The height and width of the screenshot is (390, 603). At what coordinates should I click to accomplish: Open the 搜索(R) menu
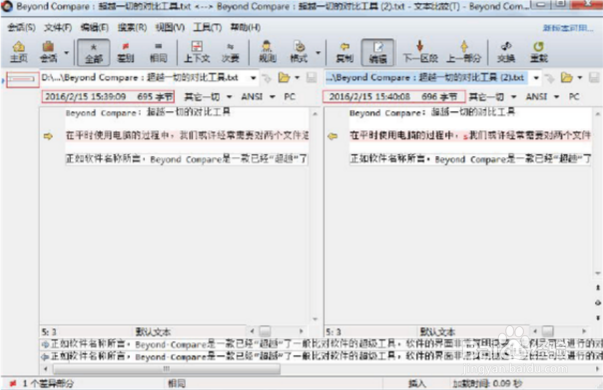[132, 27]
